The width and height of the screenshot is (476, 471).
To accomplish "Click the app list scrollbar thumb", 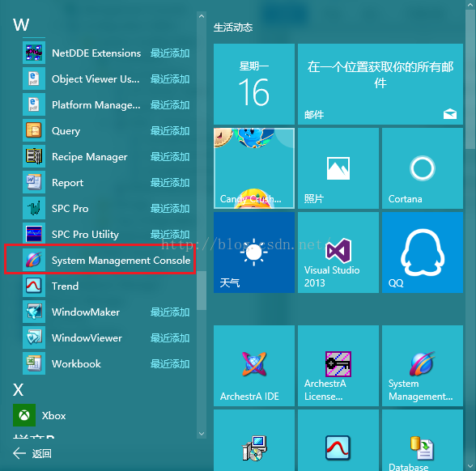I will pyautogui.click(x=202, y=291).
